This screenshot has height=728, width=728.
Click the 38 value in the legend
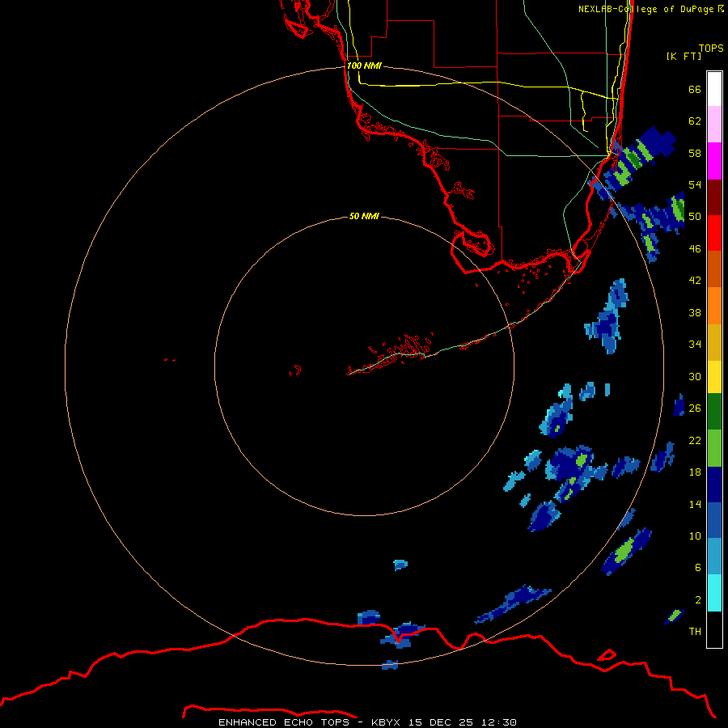pyautogui.click(x=695, y=312)
